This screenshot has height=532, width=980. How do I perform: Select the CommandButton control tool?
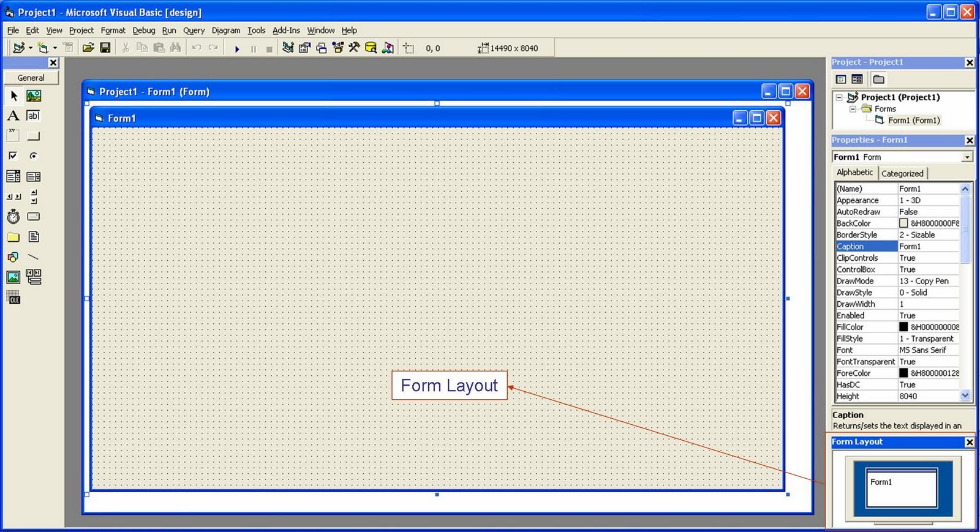tap(34, 136)
